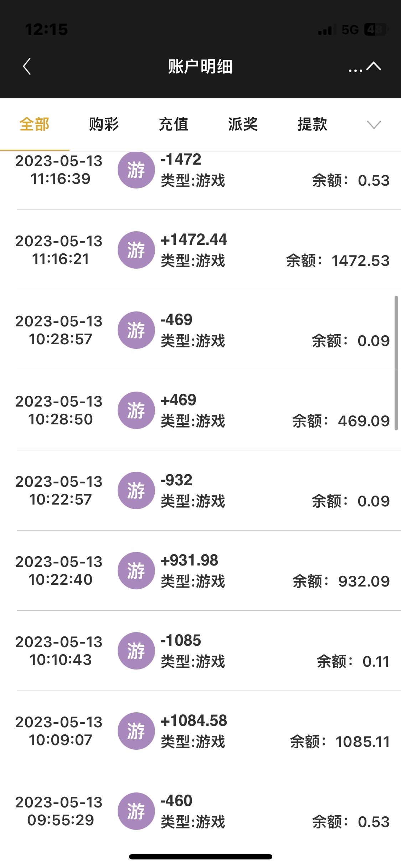Select the 提款 tab

click(312, 124)
